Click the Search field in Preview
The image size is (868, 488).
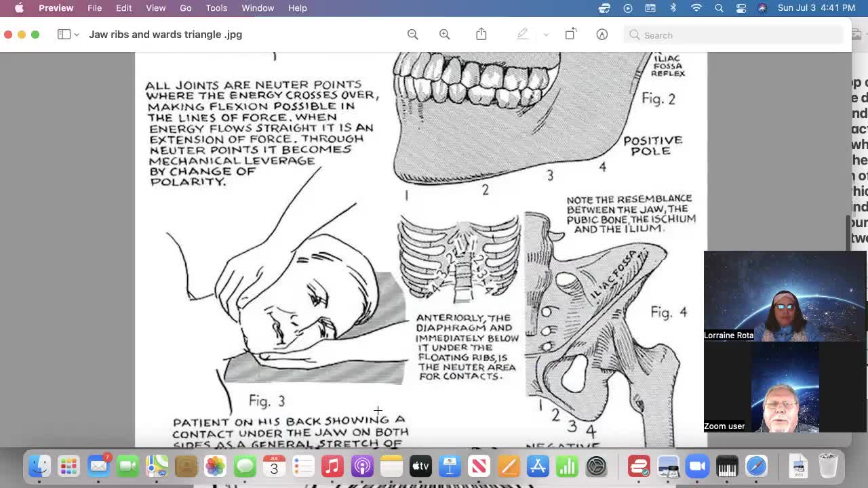coord(733,35)
